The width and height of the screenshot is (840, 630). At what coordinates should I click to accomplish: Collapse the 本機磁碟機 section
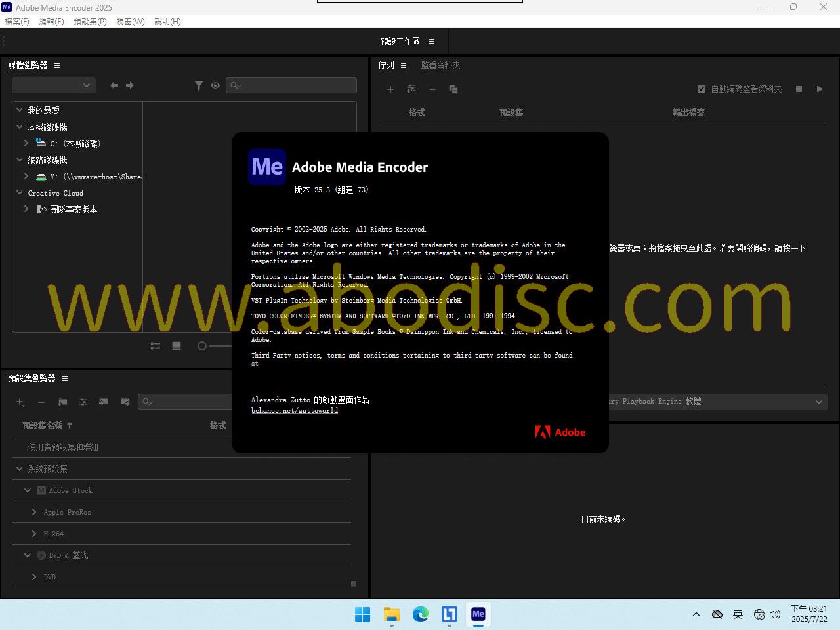tap(20, 127)
